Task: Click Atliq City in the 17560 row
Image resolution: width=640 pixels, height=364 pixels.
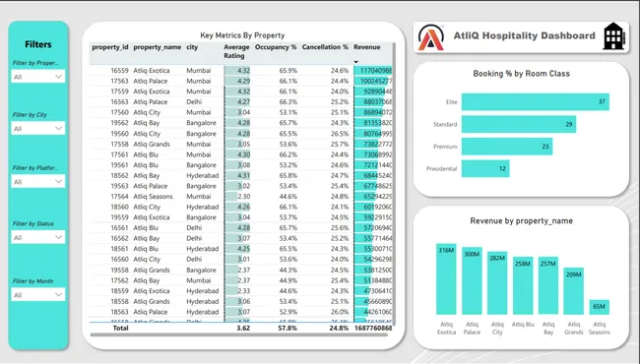Action: click(x=147, y=112)
